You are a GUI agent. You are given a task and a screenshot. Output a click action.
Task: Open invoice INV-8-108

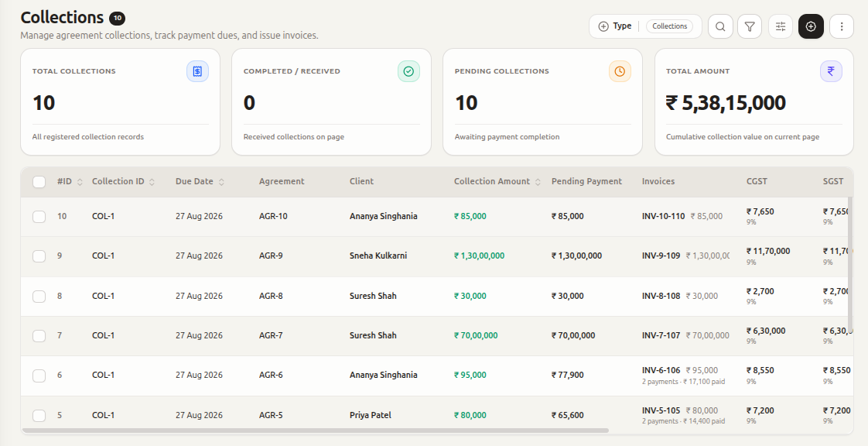(x=661, y=296)
